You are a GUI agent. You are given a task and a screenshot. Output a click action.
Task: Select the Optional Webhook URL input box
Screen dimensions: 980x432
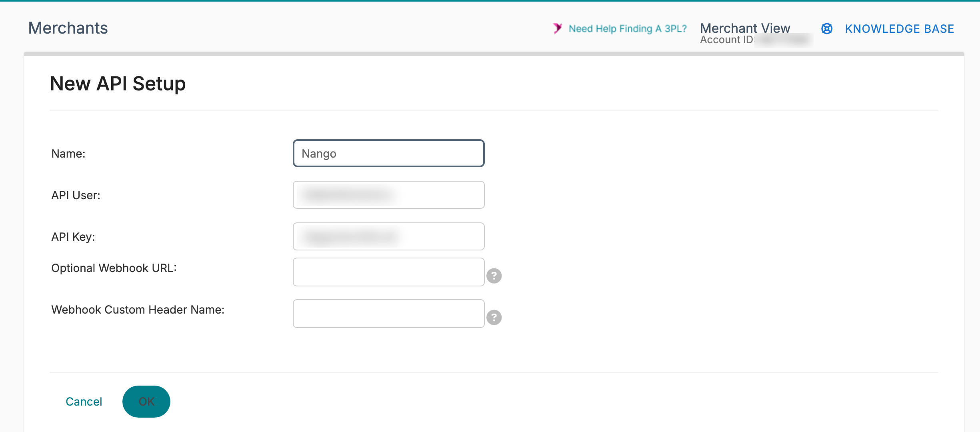[x=389, y=272]
